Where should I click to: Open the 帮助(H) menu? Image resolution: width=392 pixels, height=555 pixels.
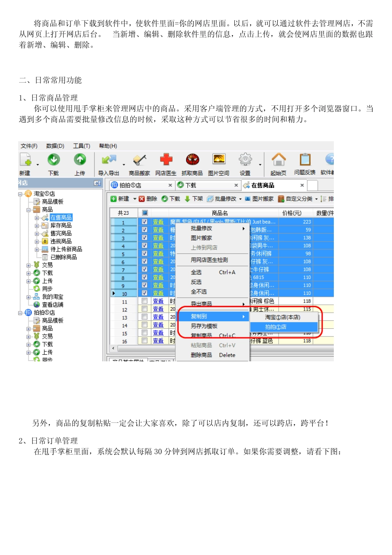108,146
